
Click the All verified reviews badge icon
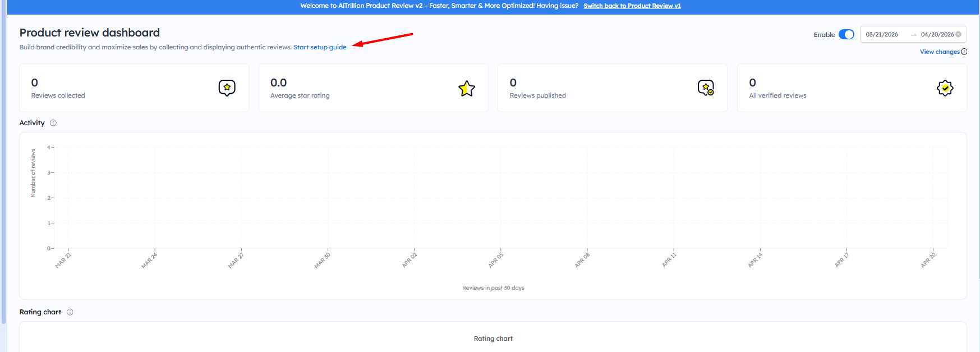tap(945, 88)
